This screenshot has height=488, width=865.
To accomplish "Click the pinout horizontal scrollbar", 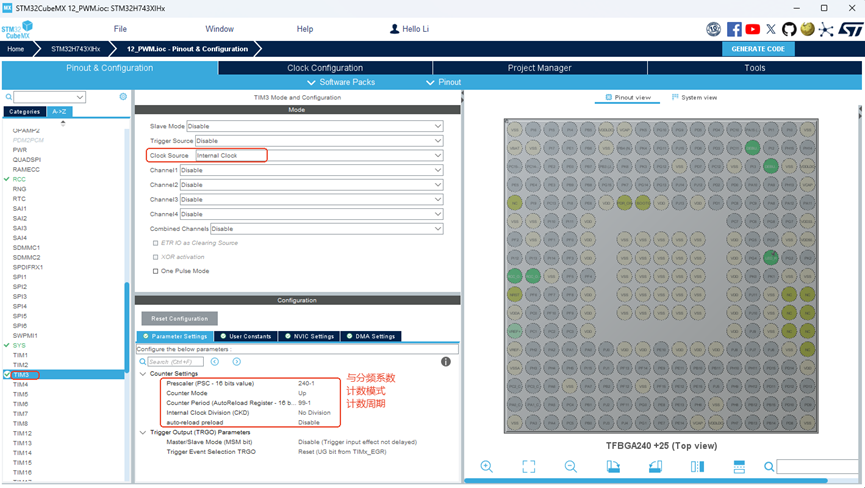I will pos(646,481).
